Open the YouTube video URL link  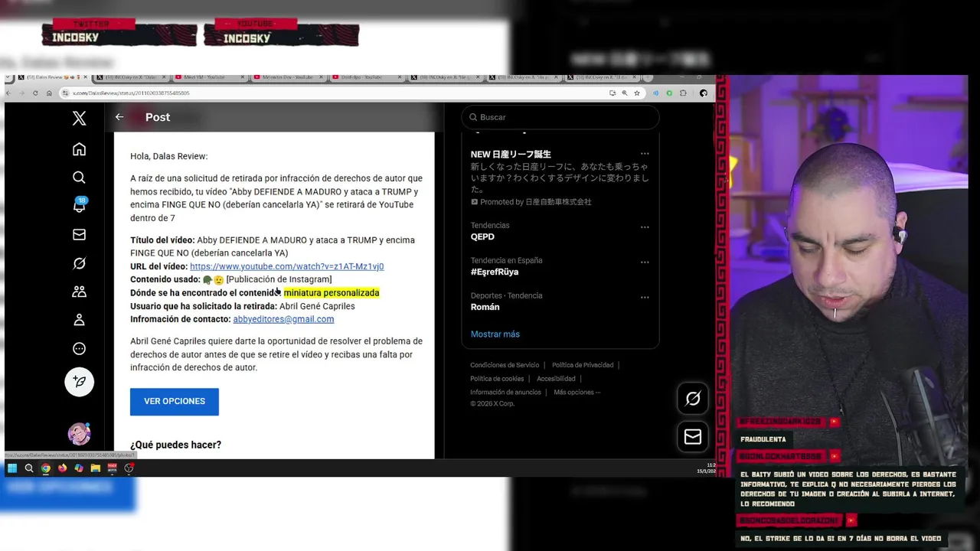[286, 266]
